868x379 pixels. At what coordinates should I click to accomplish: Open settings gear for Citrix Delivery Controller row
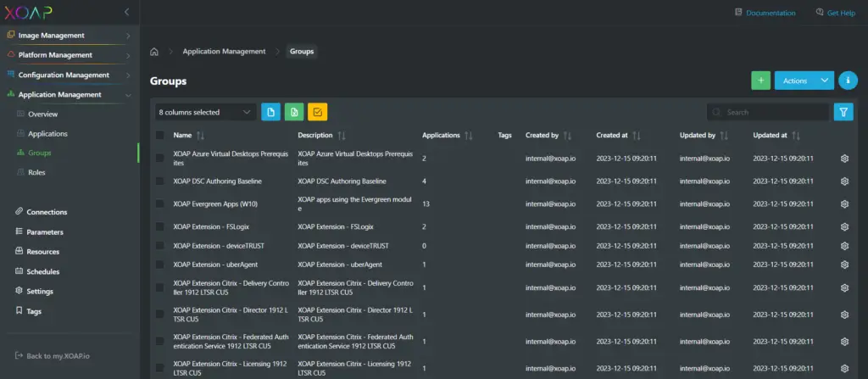pos(844,287)
